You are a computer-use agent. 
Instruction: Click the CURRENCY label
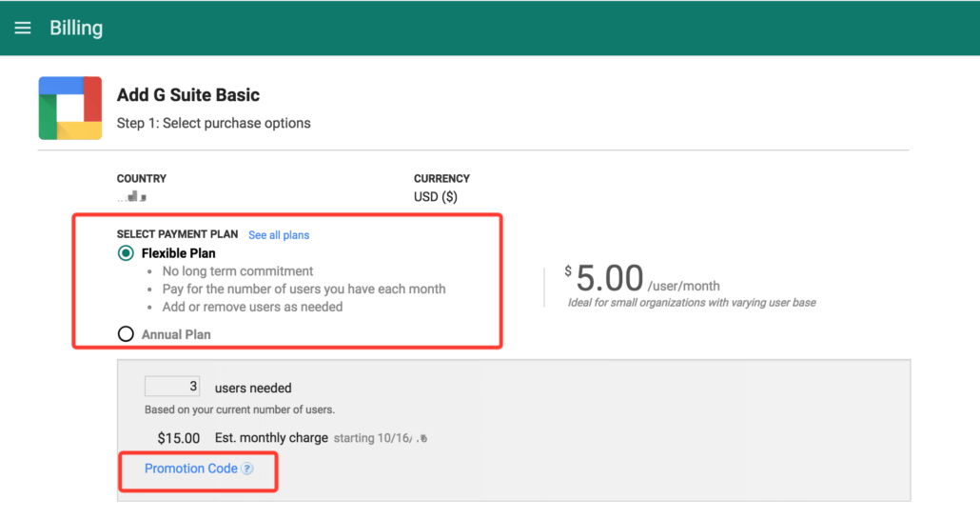pos(441,179)
